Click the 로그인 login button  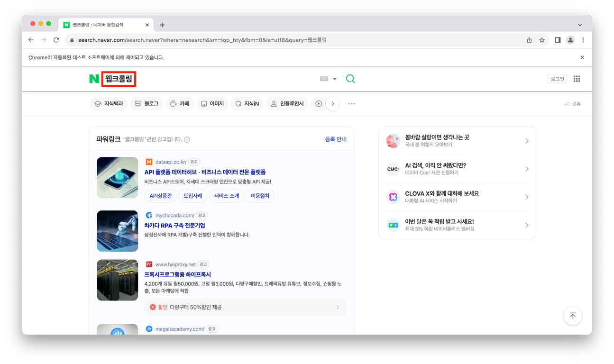coord(557,78)
